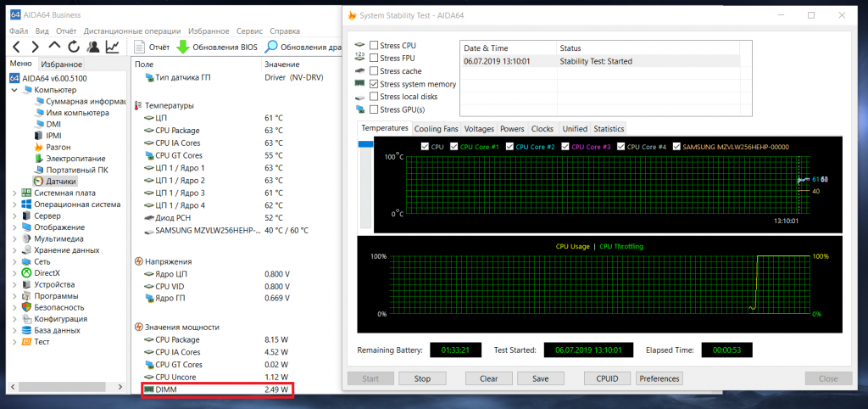Viewport: 868px width, 409px height.
Task: Open the Электропитание item in the tree
Action: [x=75, y=158]
